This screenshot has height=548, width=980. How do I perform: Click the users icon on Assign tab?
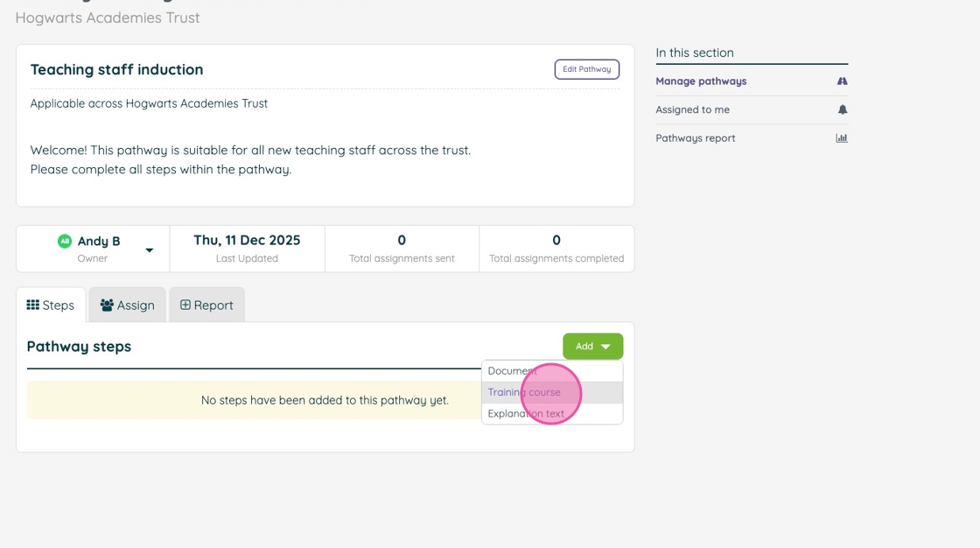coord(107,305)
